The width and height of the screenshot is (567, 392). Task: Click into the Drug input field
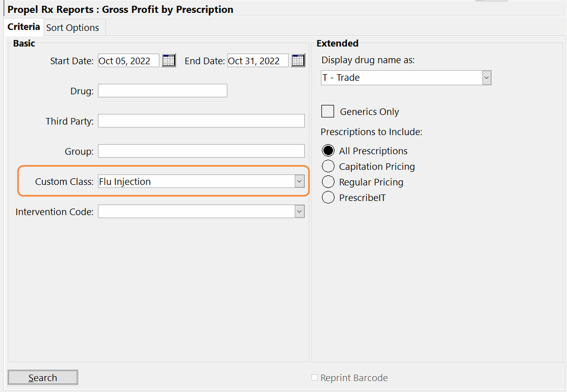tap(162, 91)
